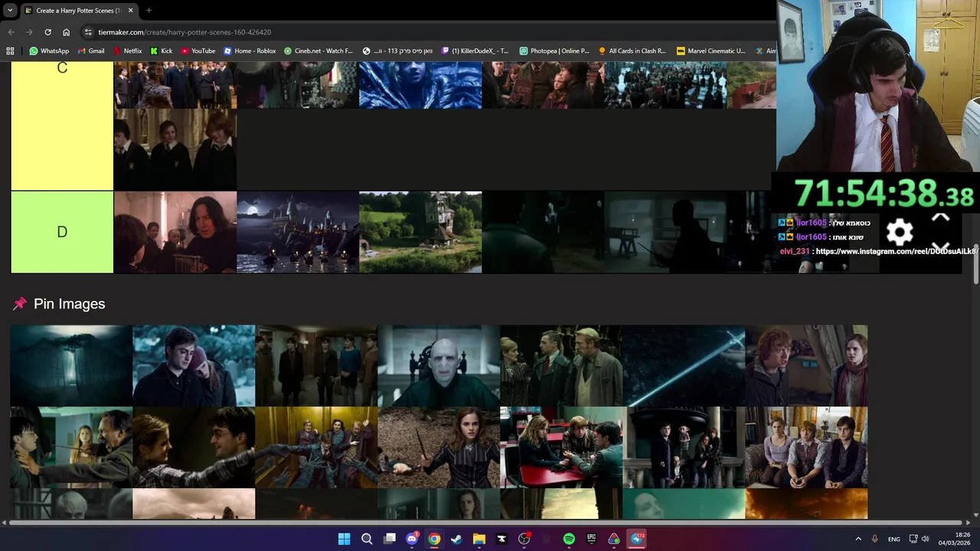Show hidden system tray icons
Image resolution: width=980 pixels, height=551 pixels.
(858, 539)
